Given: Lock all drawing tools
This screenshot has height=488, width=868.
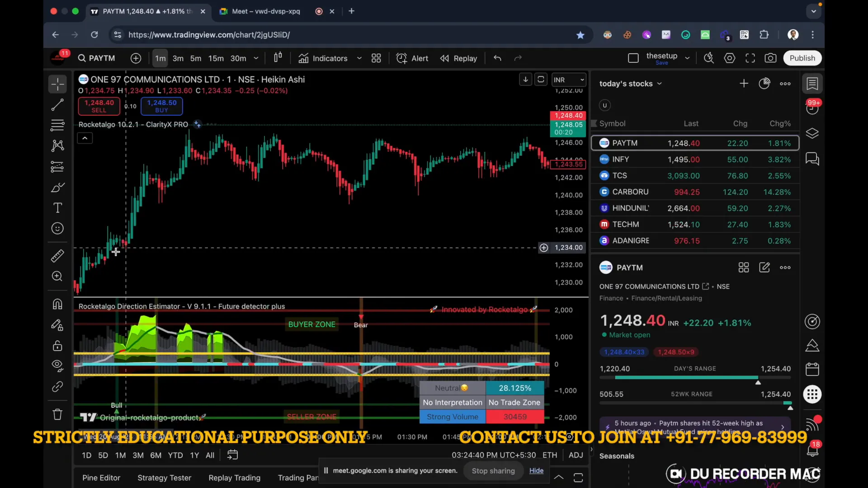Looking at the screenshot, I should point(57,346).
